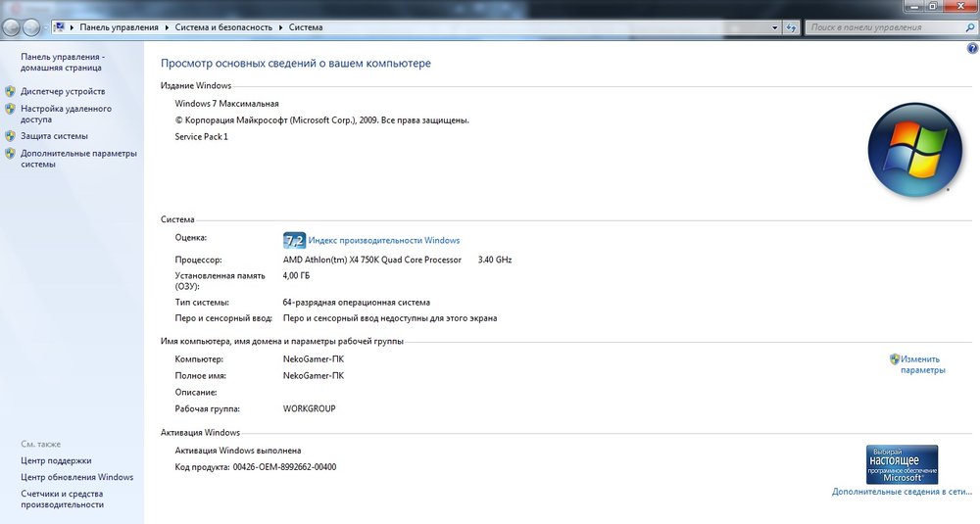The image size is (980, 524).
Task: Select Система и безопасность breadcrumb item
Action: point(222,27)
